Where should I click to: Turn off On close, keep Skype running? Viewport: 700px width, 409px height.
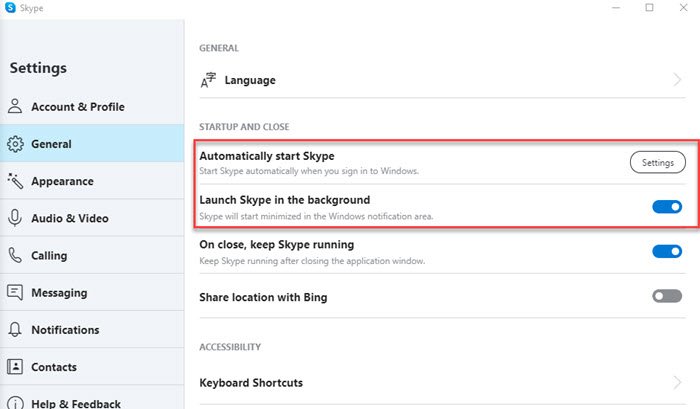pyautogui.click(x=666, y=252)
